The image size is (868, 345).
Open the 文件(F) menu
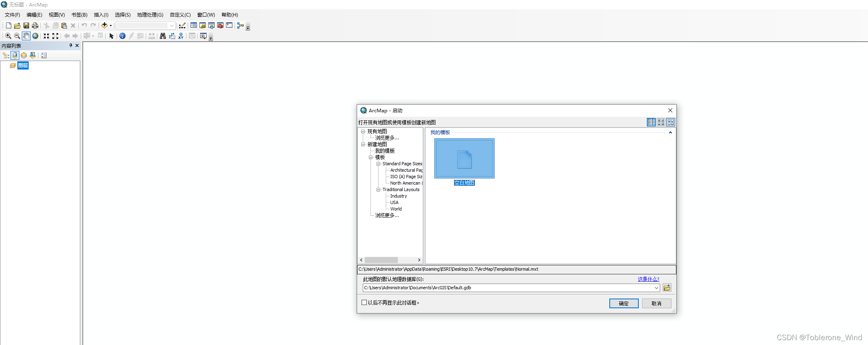(13, 15)
